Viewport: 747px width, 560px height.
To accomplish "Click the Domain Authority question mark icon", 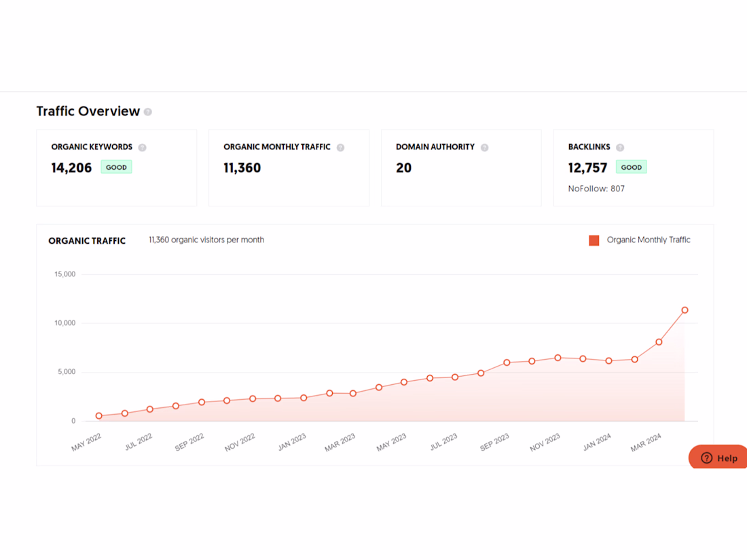I will coord(484,147).
